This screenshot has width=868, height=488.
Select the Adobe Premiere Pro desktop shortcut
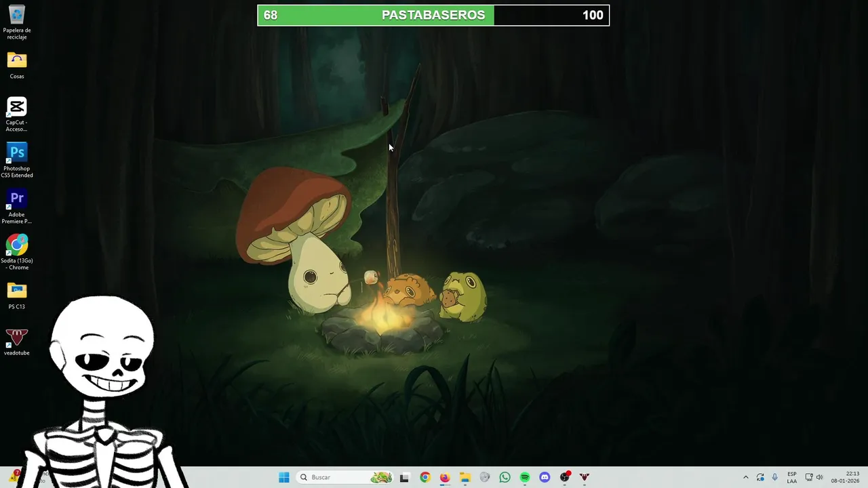pyautogui.click(x=17, y=207)
